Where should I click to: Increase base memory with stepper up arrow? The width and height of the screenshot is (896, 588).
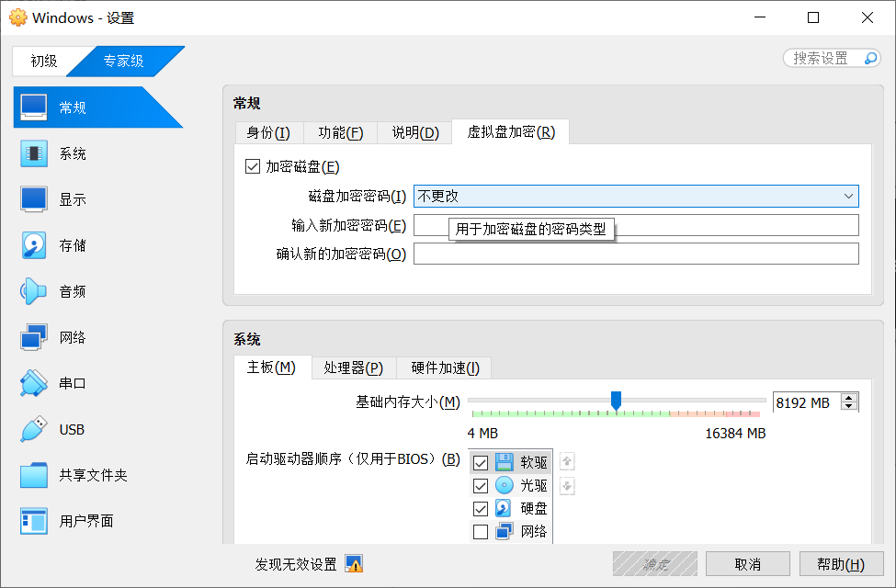click(x=849, y=398)
